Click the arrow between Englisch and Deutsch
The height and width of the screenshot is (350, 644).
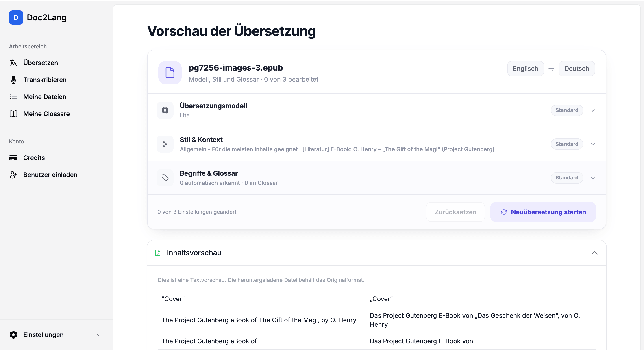tap(551, 68)
